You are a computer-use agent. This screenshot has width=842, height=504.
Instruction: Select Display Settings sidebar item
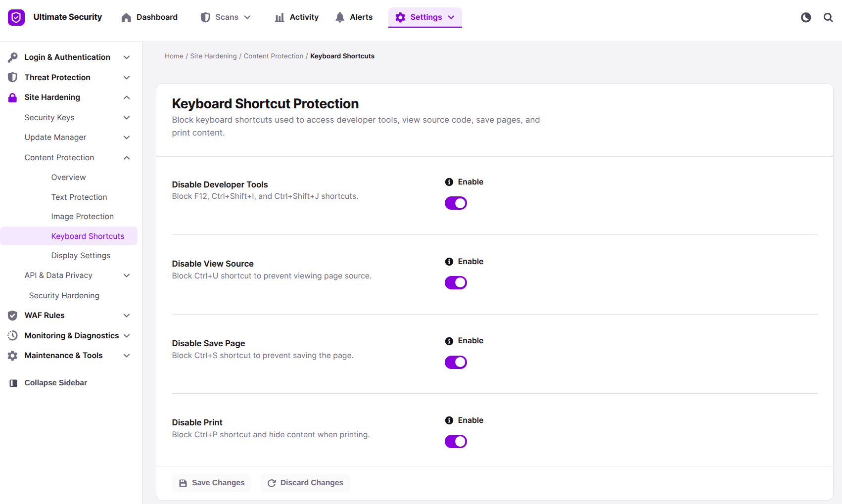[81, 255]
